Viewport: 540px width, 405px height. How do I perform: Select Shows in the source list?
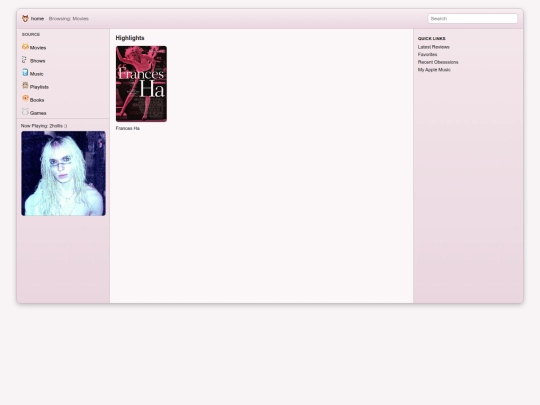point(38,61)
